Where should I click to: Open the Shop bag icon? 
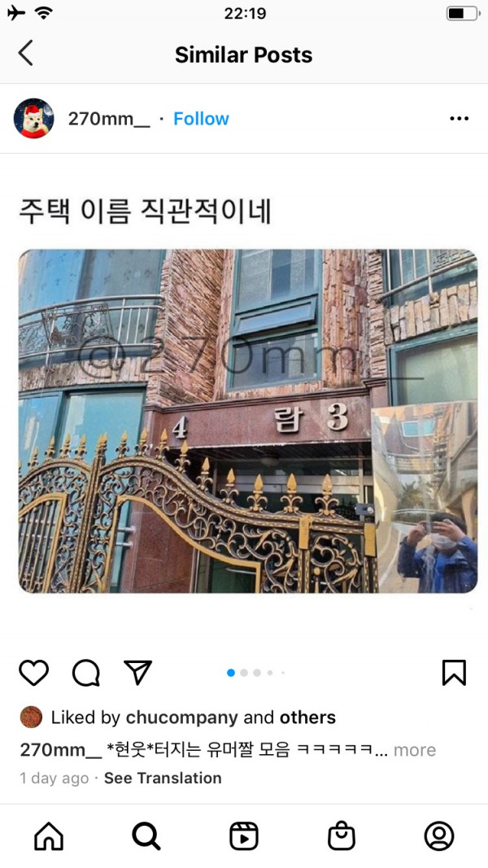point(342,835)
